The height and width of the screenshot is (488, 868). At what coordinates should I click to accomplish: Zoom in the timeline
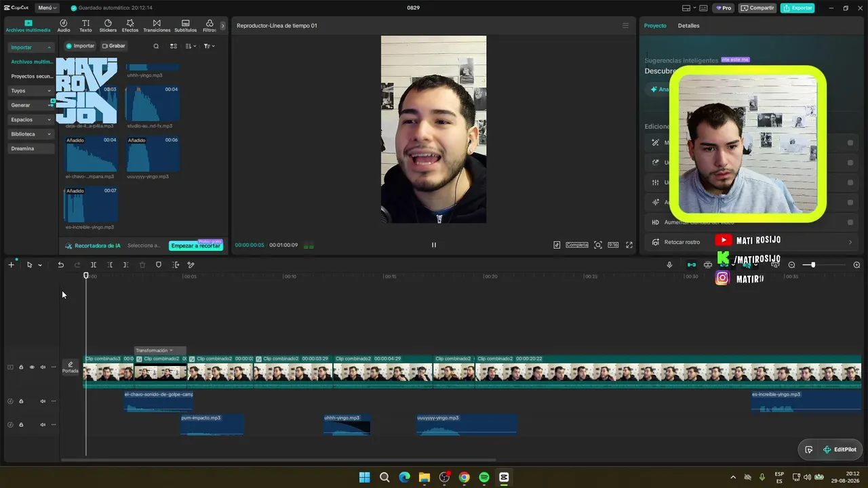[x=856, y=265]
